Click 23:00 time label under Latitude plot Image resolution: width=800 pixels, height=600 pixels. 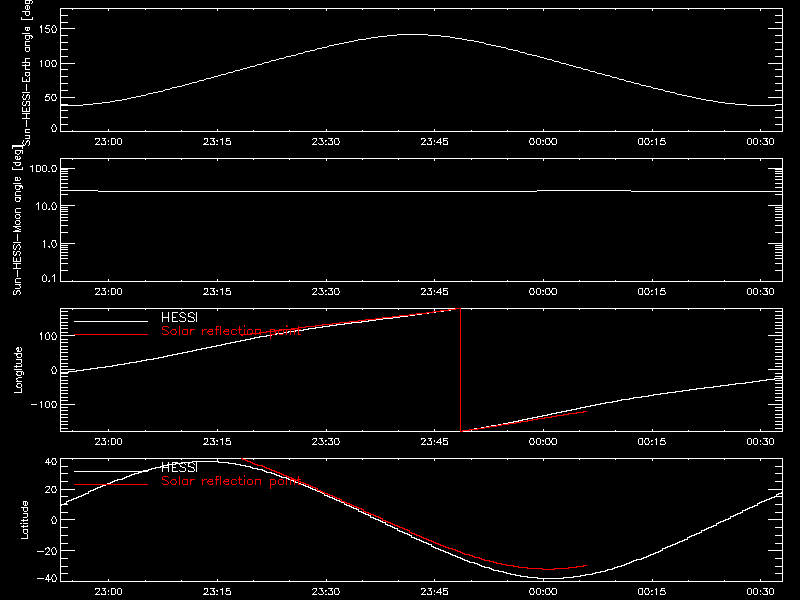coord(108,592)
